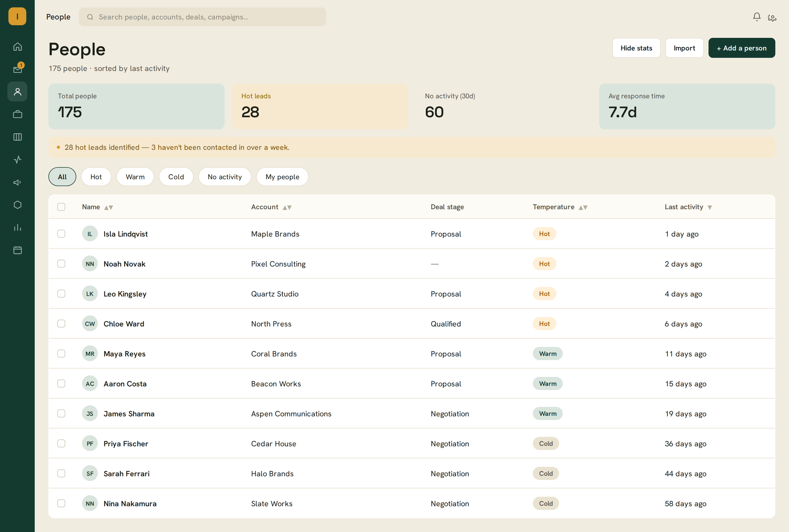Image resolution: width=789 pixels, height=532 pixels.
Task: Click the Hot leads stat card
Action: pyautogui.click(x=320, y=106)
